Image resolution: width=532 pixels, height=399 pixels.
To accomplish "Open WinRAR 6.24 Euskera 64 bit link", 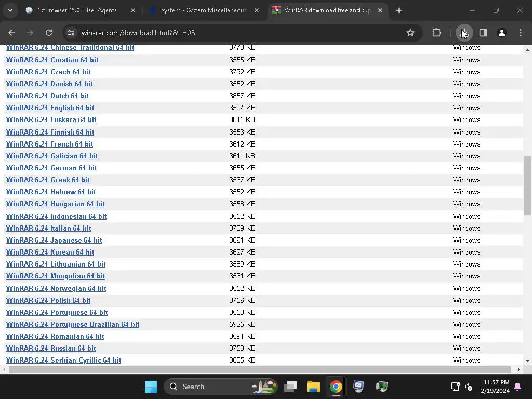I will coord(51,120).
